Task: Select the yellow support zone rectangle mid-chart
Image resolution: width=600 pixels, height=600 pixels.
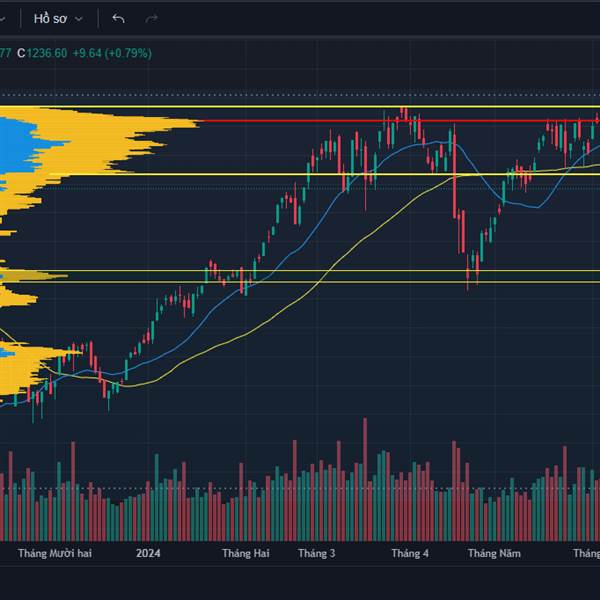Action: click(x=300, y=276)
